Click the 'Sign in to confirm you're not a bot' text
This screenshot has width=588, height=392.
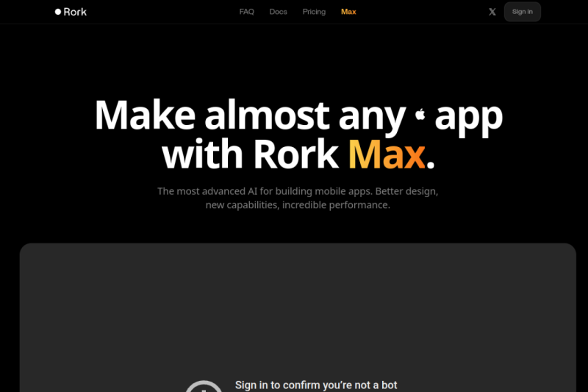coord(316,385)
